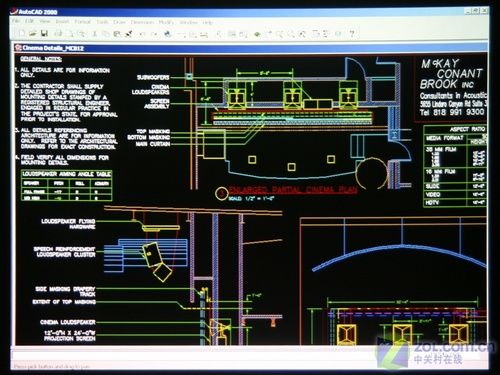Click the Print icon in toolbar
500x375 pixels.
(58, 33)
